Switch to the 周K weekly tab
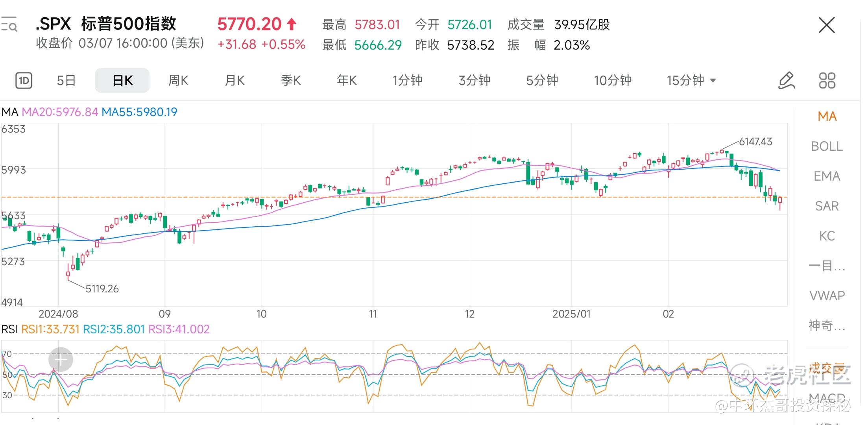868x425 pixels. [x=178, y=81]
